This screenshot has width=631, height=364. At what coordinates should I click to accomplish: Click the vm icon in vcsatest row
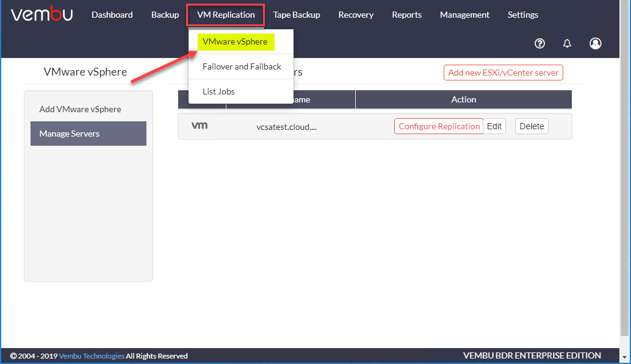click(200, 126)
